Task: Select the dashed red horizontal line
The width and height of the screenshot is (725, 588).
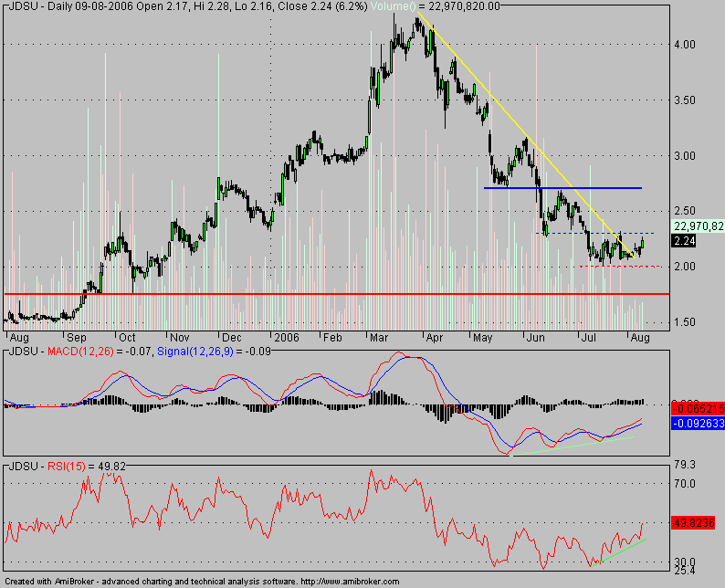Action: click(x=620, y=267)
